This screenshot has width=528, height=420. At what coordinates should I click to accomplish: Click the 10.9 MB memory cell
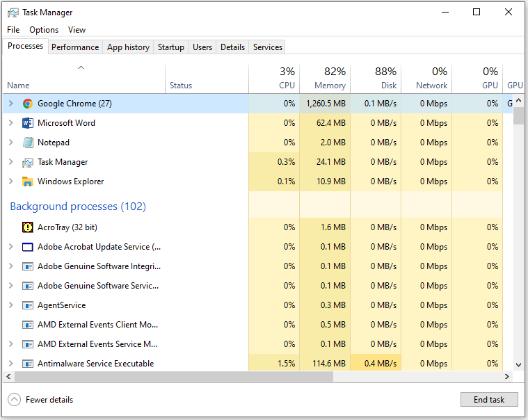(x=325, y=181)
